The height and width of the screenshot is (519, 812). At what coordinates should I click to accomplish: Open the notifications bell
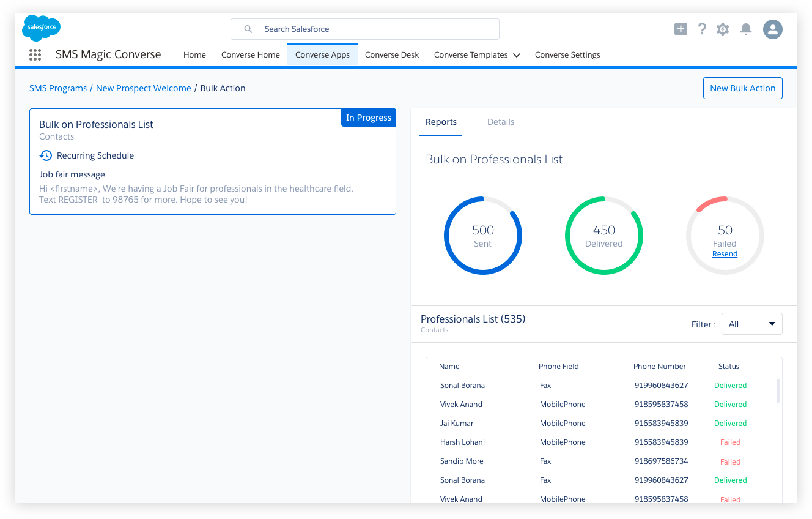tap(746, 29)
